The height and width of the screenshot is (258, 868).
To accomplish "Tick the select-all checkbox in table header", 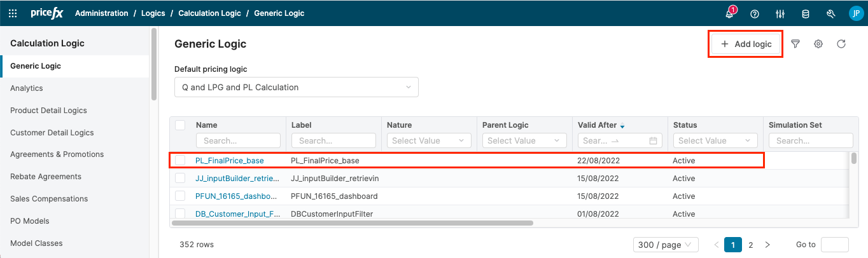I will [x=180, y=125].
